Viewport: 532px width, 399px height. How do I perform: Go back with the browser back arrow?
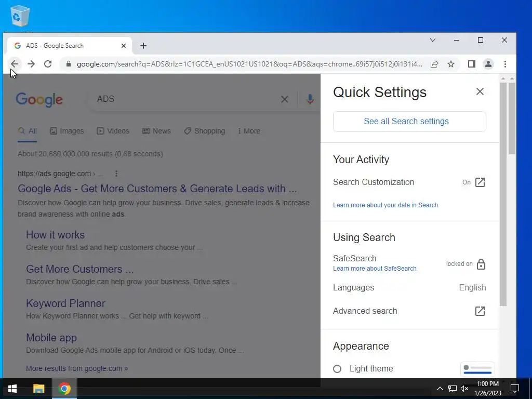(x=14, y=64)
